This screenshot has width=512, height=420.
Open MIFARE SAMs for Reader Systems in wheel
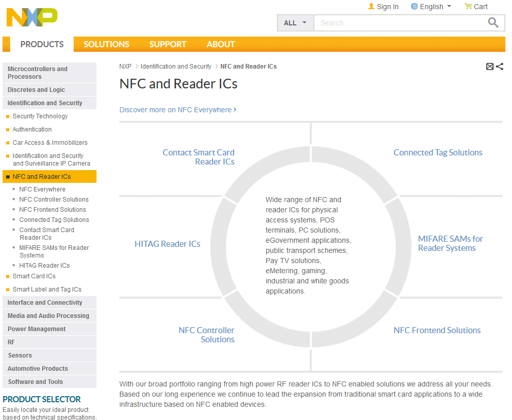pyautogui.click(x=450, y=243)
